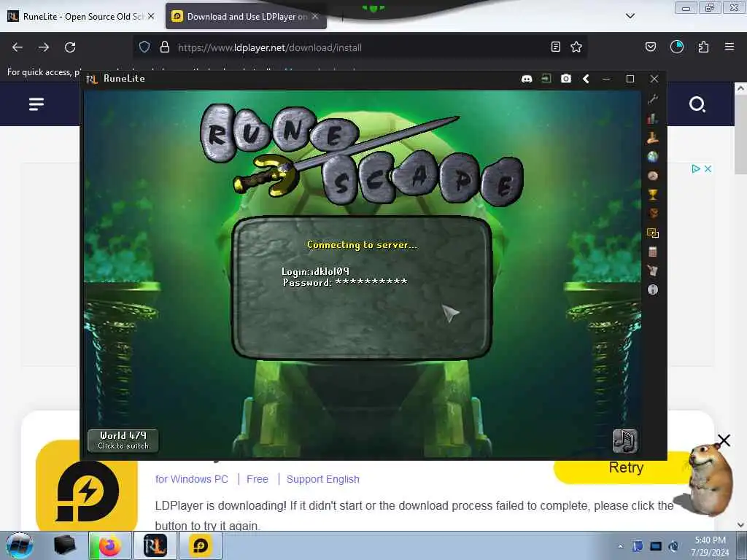Viewport: 747px width, 560px height.
Task: Open the Firefox hamburger menu
Action: (x=729, y=47)
